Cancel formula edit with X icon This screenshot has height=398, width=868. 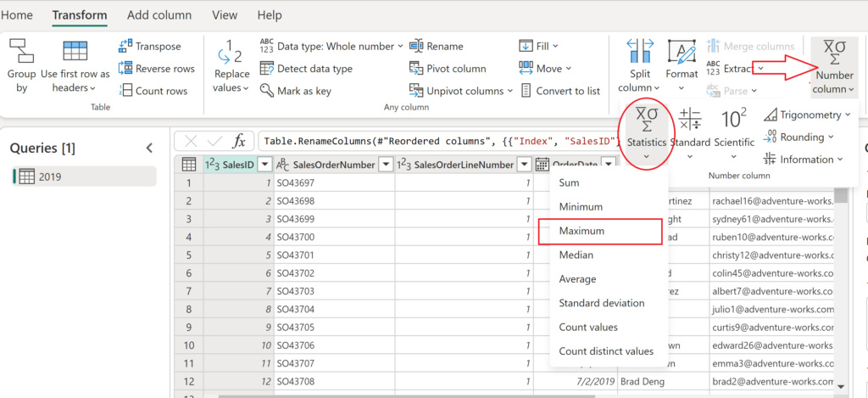pos(191,142)
